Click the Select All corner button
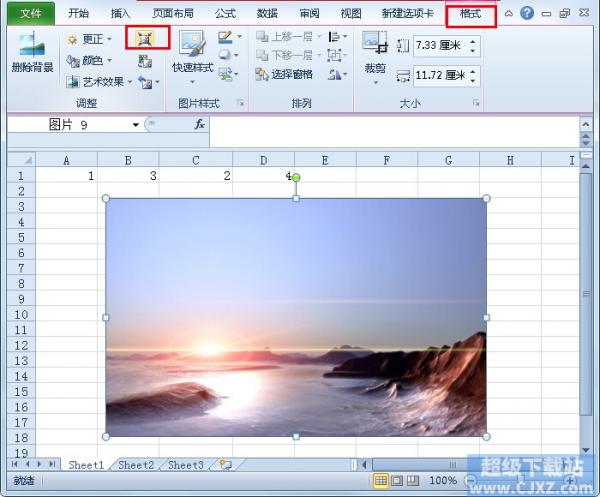This screenshot has width=600, height=497. [21, 159]
